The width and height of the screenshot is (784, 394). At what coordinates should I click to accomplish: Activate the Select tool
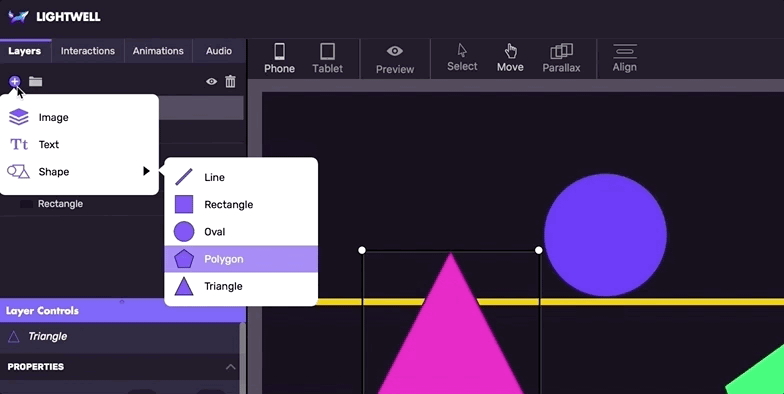462,58
